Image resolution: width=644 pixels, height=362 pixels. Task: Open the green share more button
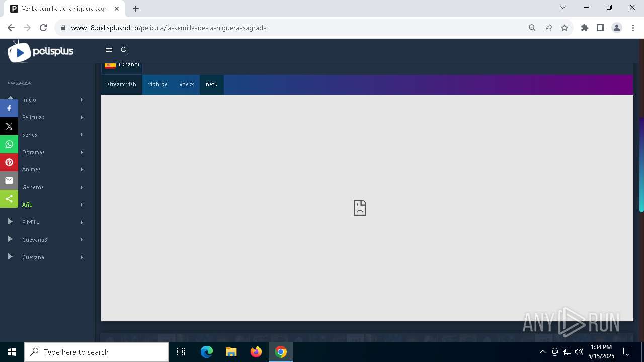pos(9,199)
